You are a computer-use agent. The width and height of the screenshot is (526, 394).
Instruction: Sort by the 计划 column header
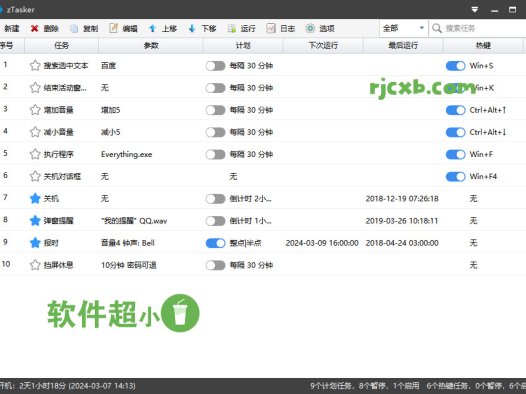coord(243,46)
